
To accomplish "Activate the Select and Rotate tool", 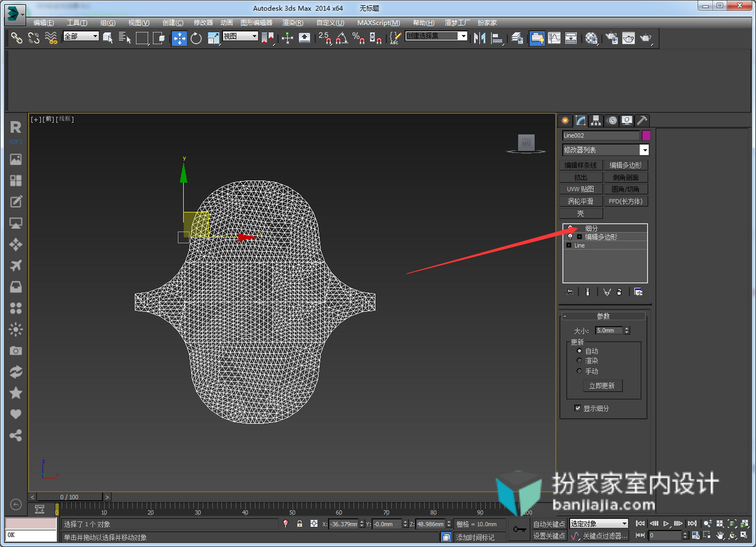I will pyautogui.click(x=196, y=38).
